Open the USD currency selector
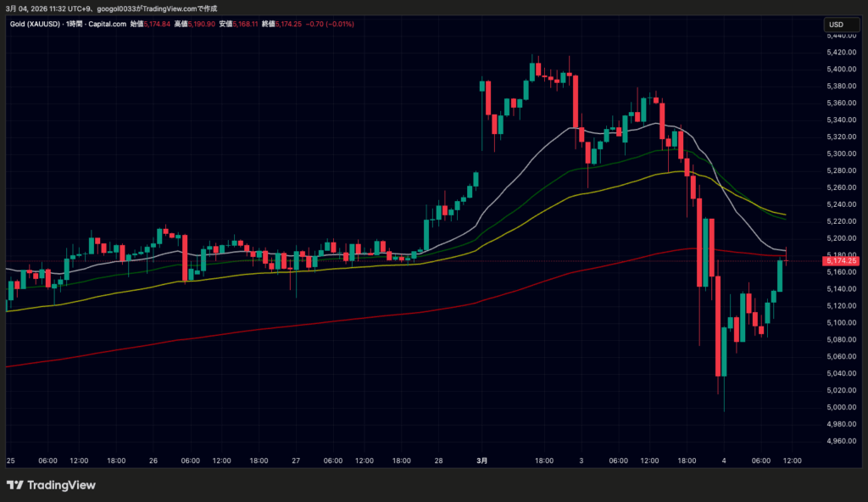Screen dimensions: 868x502 (x=837, y=25)
